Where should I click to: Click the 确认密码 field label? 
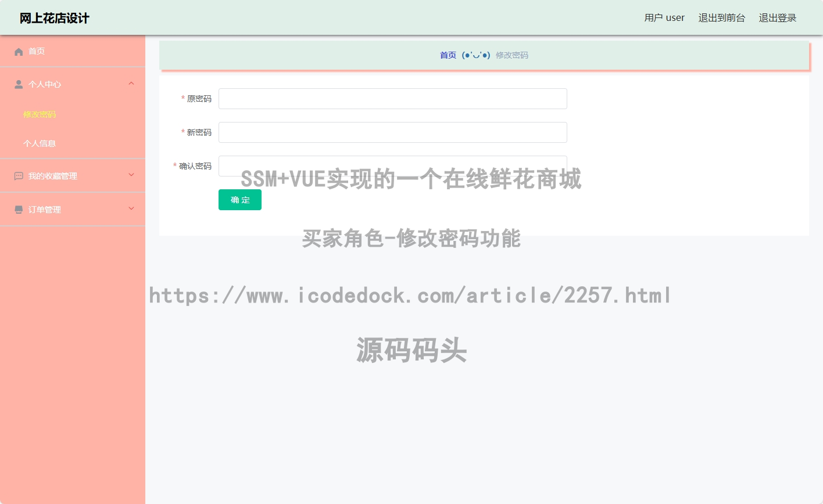pos(195,166)
